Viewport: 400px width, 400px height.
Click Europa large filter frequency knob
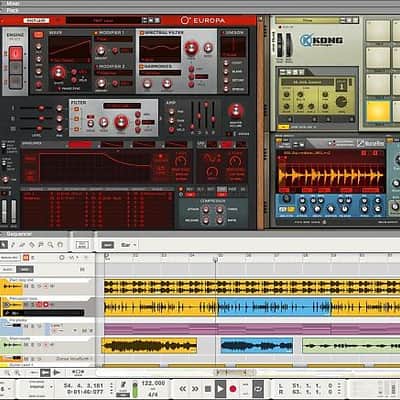coord(121,122)
